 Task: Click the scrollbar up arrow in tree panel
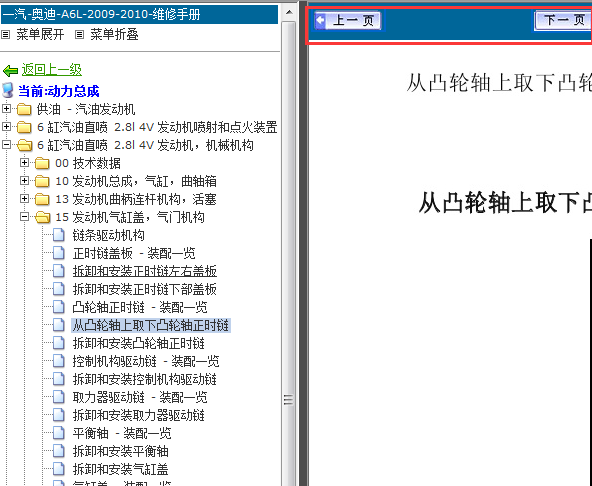pyautogui.click(x=289, y=12)
